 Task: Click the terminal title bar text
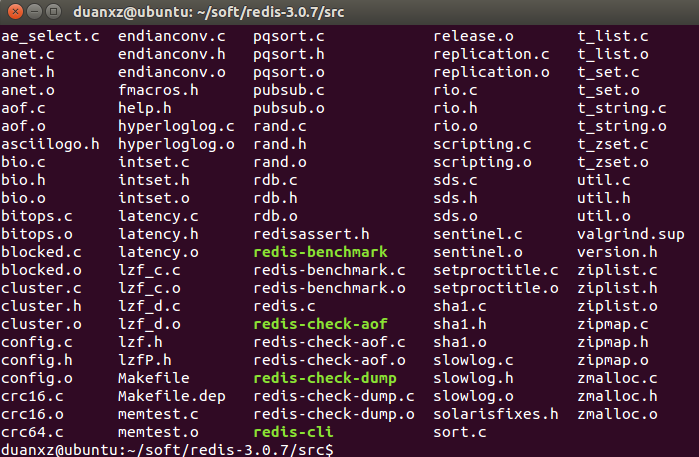click(x=209, y=12)
